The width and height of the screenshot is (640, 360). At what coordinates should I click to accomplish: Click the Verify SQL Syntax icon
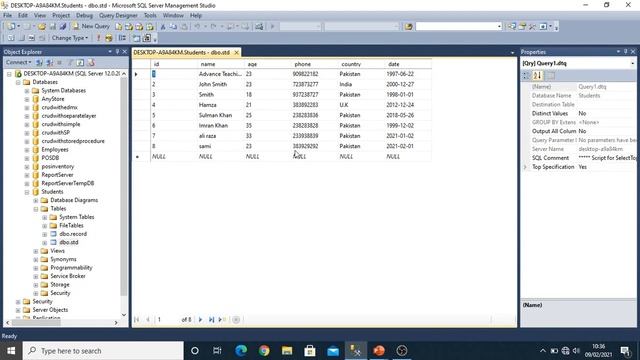pos(109,38)
